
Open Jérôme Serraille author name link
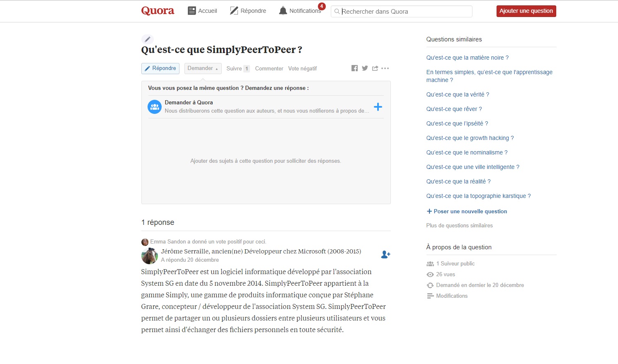click(x=185, y=251)
